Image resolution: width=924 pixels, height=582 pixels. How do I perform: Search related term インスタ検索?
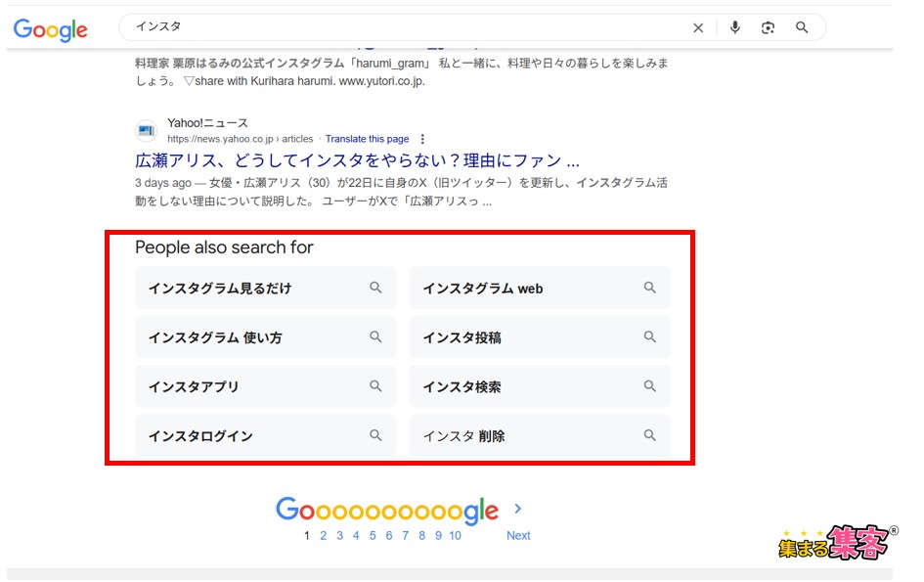(540, 386)
